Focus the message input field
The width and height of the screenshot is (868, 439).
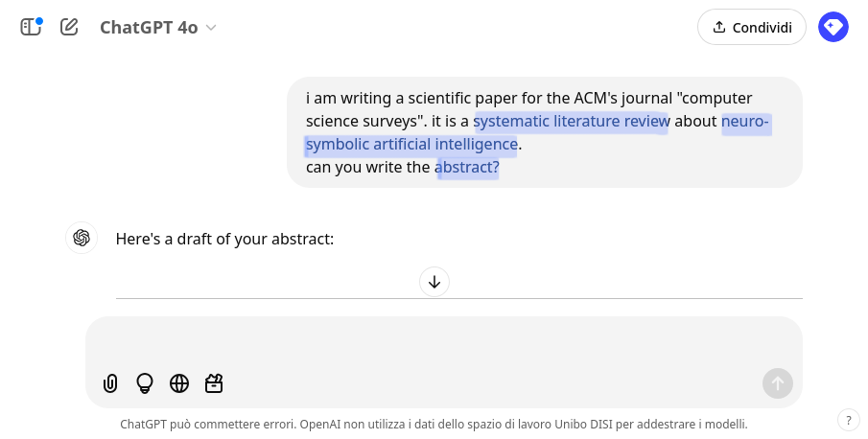[443, 341]
